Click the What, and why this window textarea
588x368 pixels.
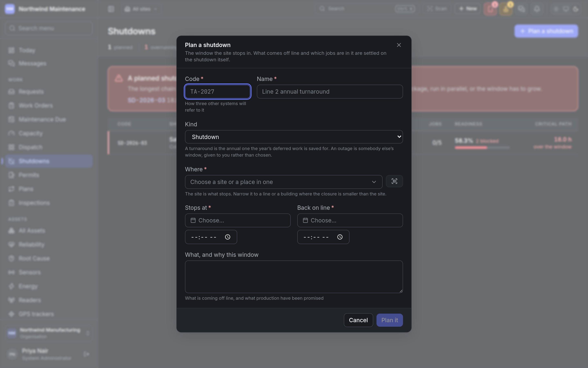click(x=294, y=277)
